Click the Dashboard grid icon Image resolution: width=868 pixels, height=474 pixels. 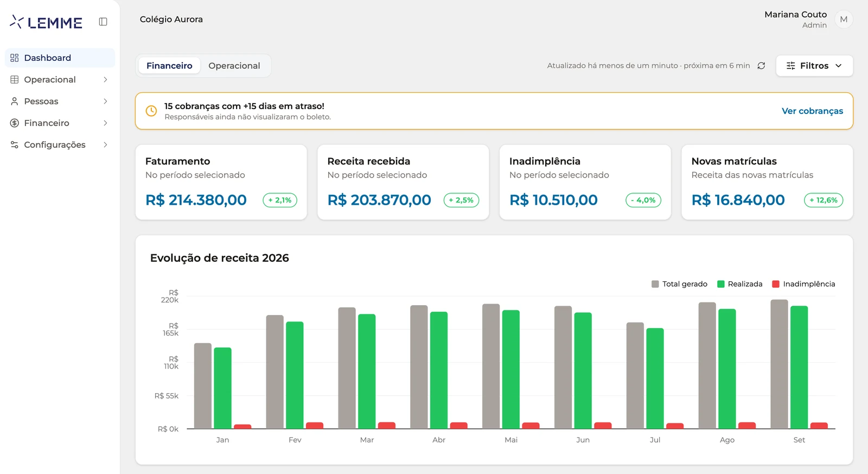coord(15,58)
